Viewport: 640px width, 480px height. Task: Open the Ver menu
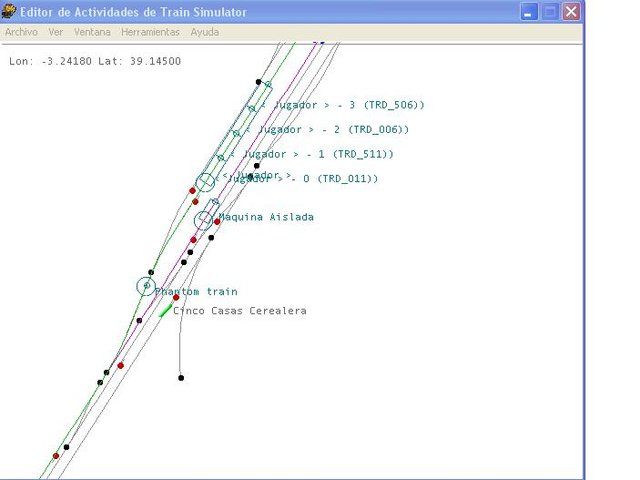56,32
